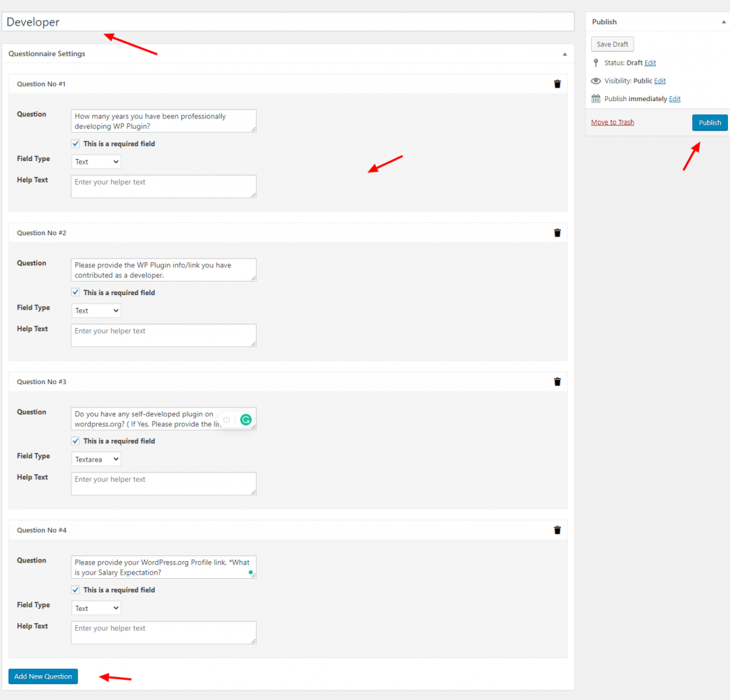Click Question #4 question text area
Image resolution: width=730 pixels, height=700 pixels.
coord(163,567)
